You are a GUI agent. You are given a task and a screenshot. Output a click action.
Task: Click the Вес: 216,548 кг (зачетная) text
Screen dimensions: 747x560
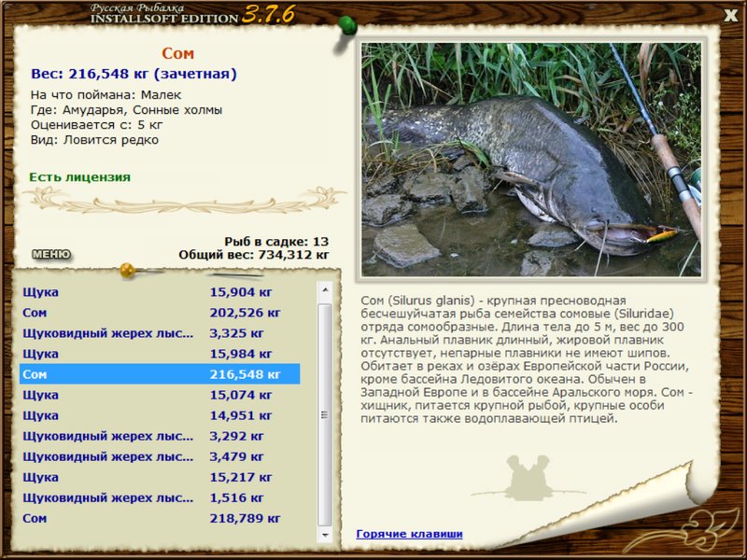click(134, 74)
